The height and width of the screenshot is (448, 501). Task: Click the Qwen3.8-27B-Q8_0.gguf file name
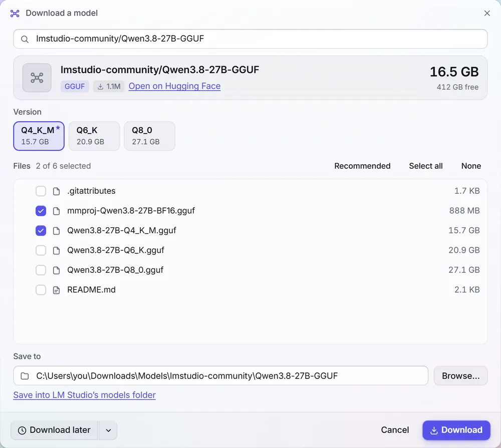115,270
